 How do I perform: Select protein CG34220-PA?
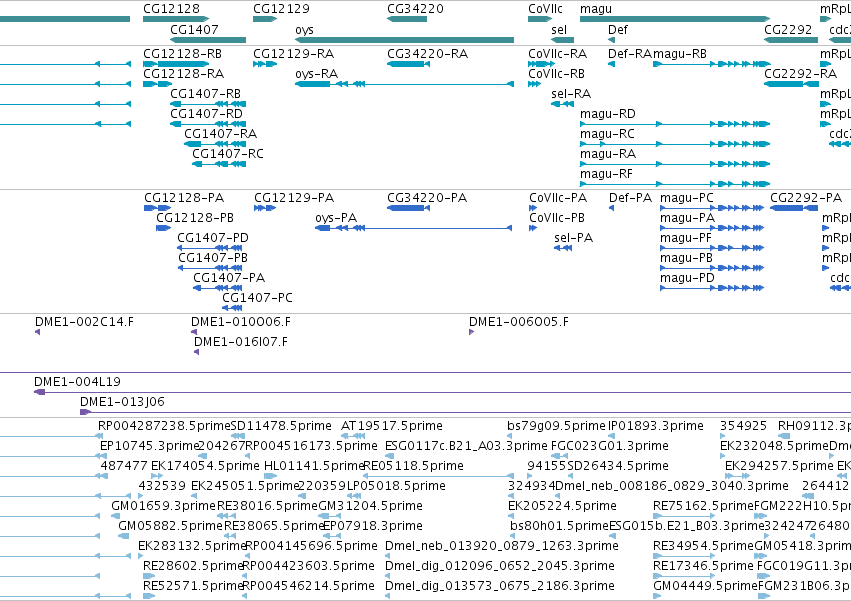pyautogui.click(x=427, y=198)
